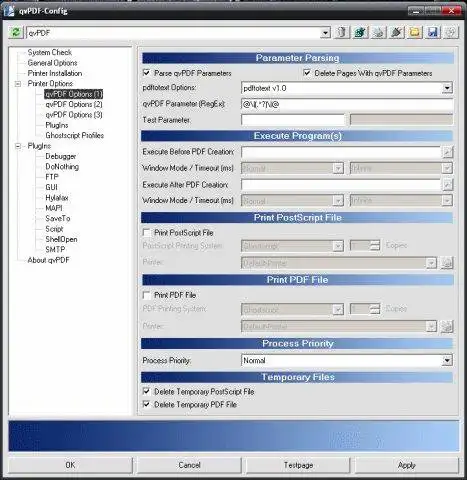The height and width of the screenshot is (480, 467).
Task: Click the yellow folder open icon
Action: click(x=415, y=32)
